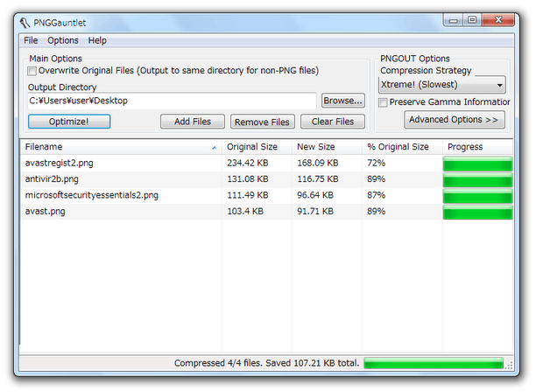Click the Progress column header
536x392 pixels.
pos(477,147)
